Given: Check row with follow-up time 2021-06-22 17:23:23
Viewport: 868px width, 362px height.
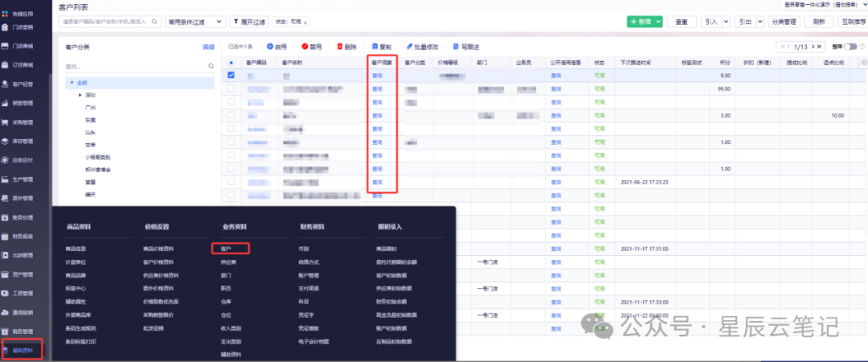Looking at the screenshot, I should (231, 182).
